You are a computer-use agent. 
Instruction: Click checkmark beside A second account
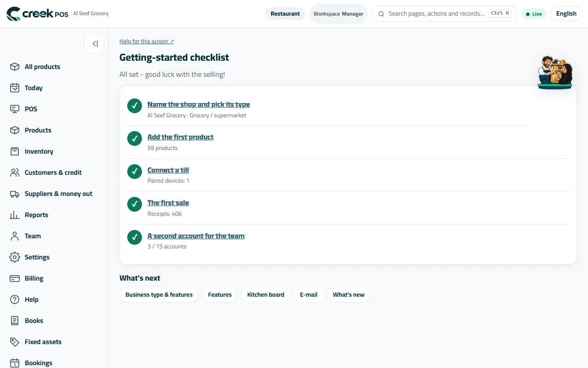point(135,237)
